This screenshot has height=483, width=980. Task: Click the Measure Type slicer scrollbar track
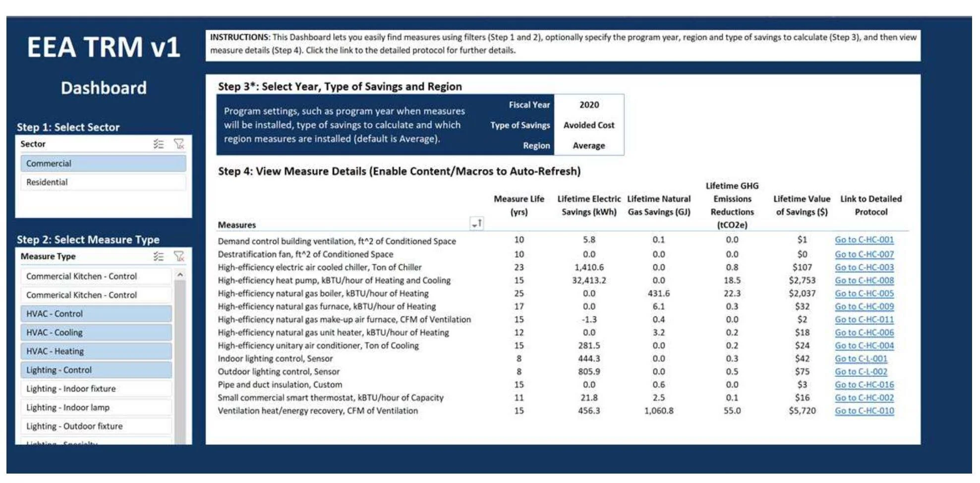180,363
